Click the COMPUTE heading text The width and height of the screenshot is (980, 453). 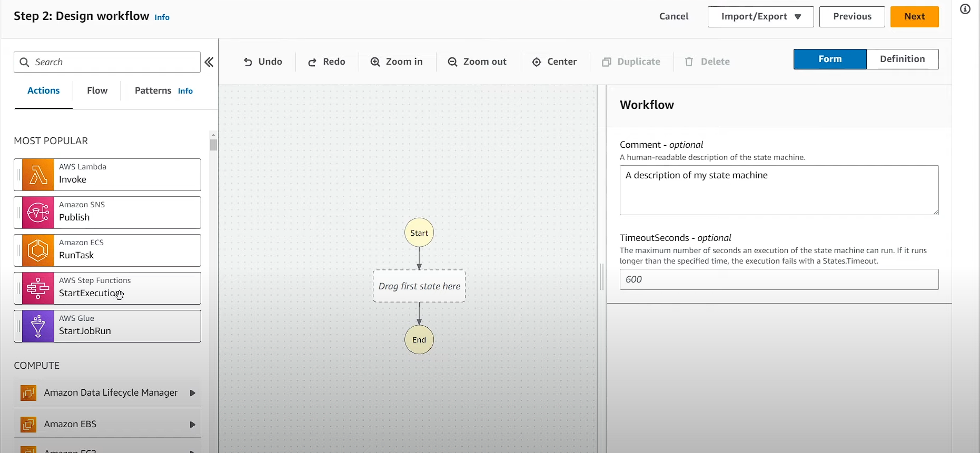(37, 366)
